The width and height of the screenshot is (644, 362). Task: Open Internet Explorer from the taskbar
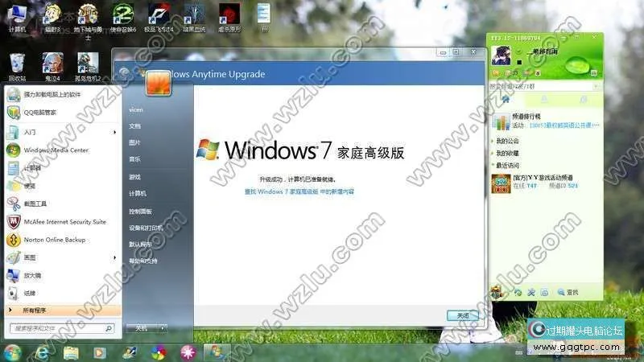tap(43, 352)
